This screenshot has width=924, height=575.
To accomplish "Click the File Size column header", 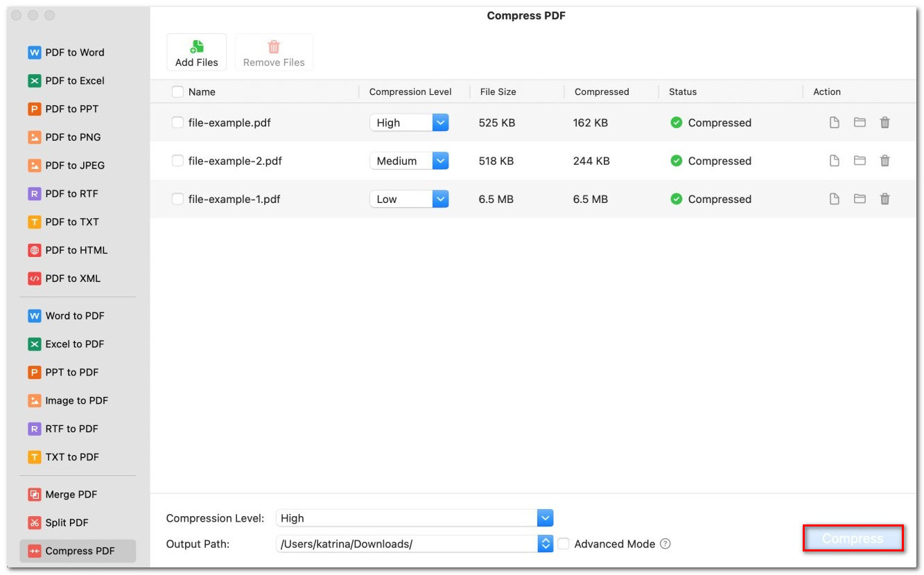I will 498,91.
